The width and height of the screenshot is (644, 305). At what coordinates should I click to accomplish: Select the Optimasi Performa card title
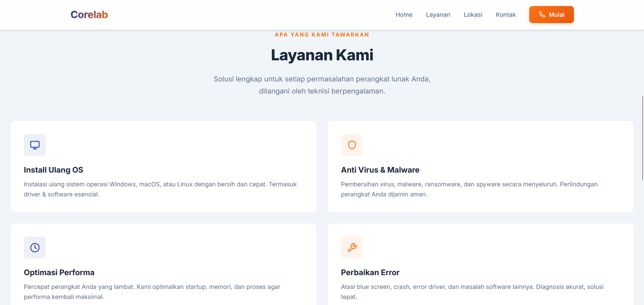pos(59,272)
